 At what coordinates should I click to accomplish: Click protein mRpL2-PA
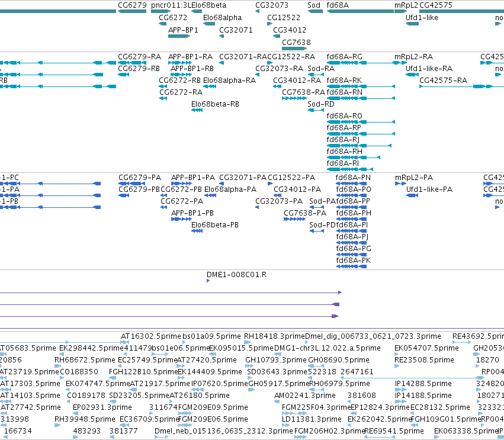[x=414, y=178]
